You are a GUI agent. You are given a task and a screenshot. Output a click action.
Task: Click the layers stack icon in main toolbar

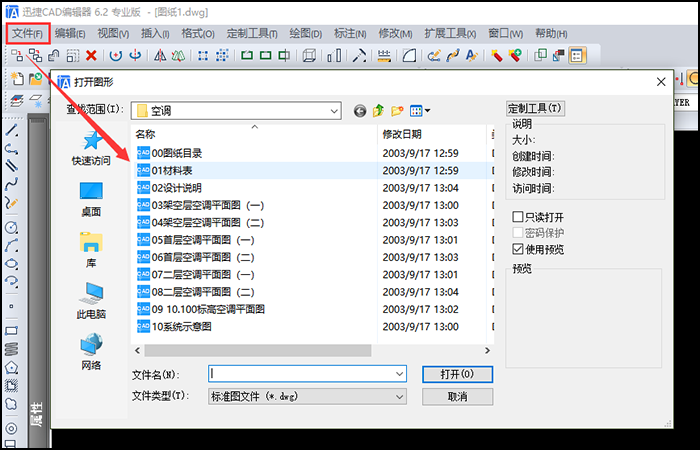[x=17, y=101]
